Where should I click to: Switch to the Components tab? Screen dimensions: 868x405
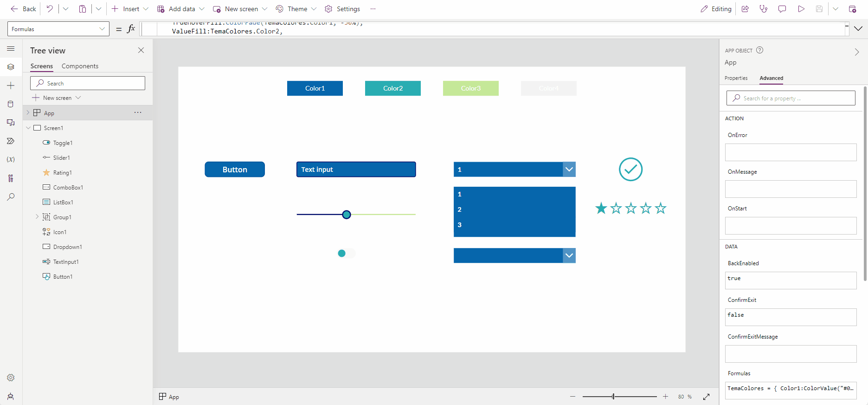(x=80, y=66)
